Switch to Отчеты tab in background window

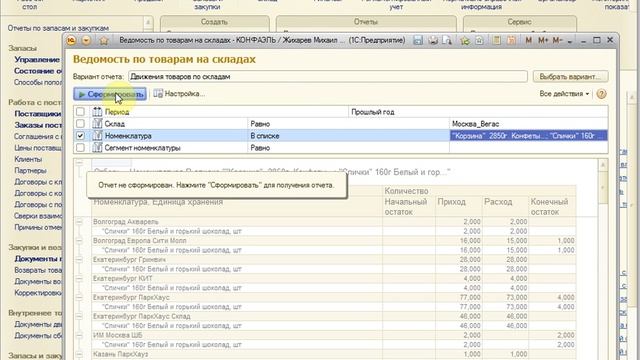(366, 22)
